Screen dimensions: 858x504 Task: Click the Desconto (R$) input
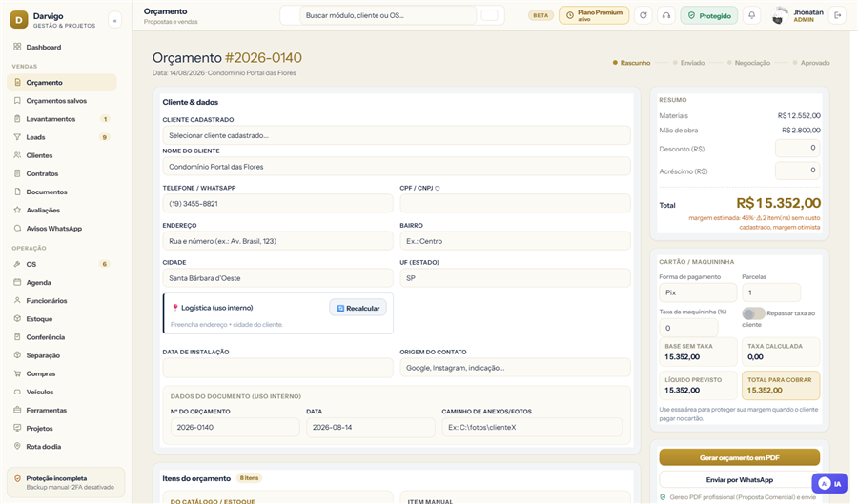(797, 148)
